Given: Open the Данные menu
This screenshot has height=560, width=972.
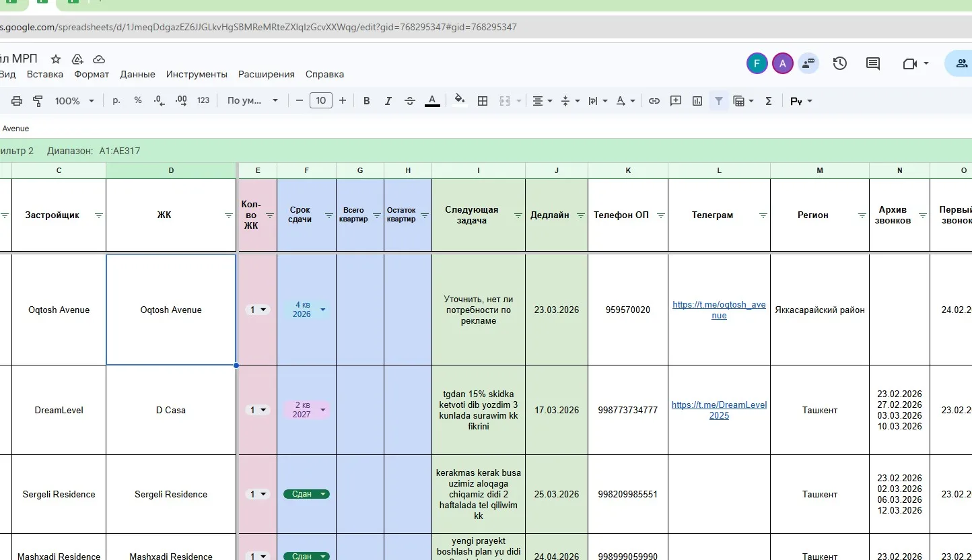Looking at the screenshot, I should pyautogui.click(x=137, y=74).
